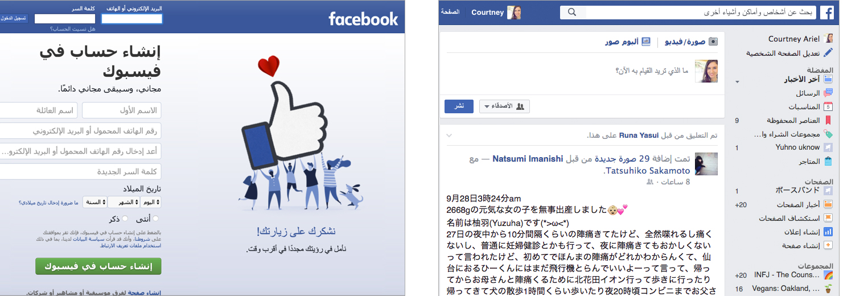Open the Create Ad chart icon
Screen dimensions: 868x296
[x=828, y=232]
